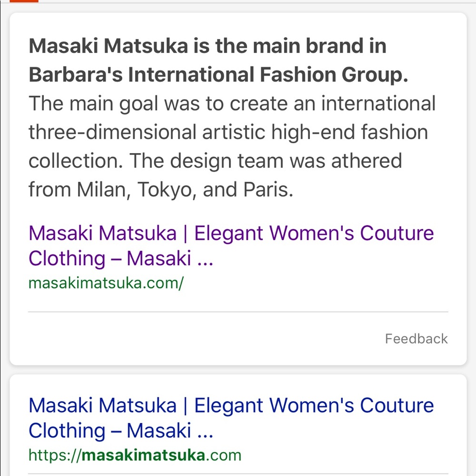This screenshot has height=476, width=476.
Task: Click the Feedback link under the snippet
Action: 416,339
